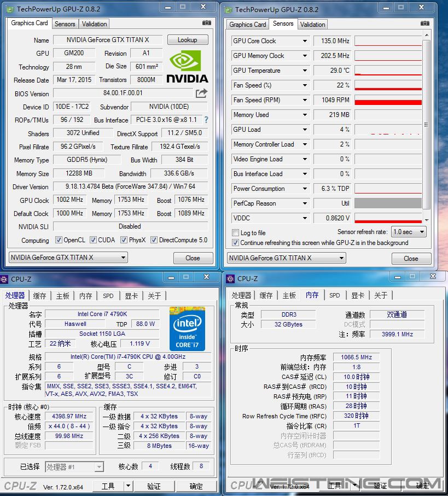Open the 关于 tab in CPU-Z 处理器 window
Screen dimensions: 448x496
coord(154,296)
